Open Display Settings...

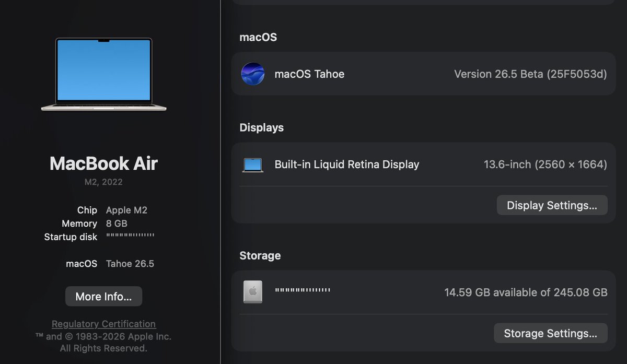pos(552,205)
